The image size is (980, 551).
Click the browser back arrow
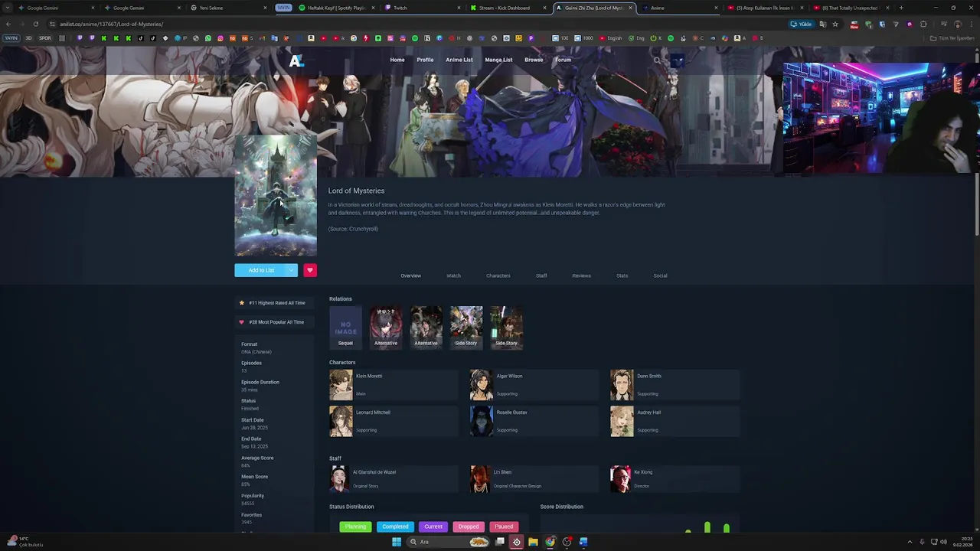(8, 24)
